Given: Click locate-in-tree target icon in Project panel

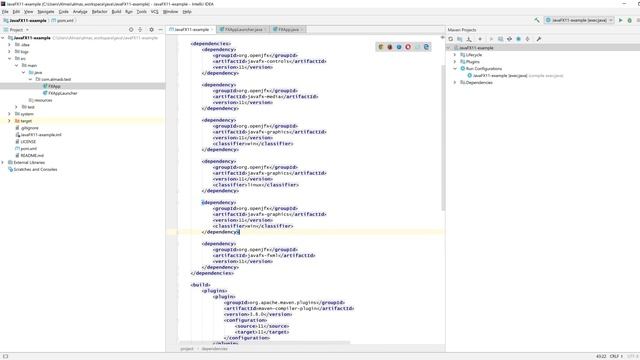Looking at the screenshot, I should [x=131, y=29].
